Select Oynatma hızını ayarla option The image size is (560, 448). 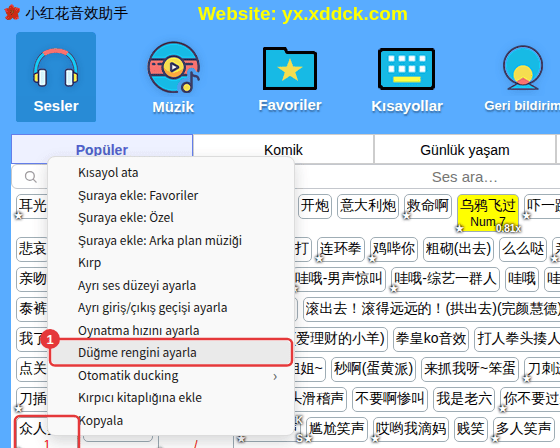point(139,331)
